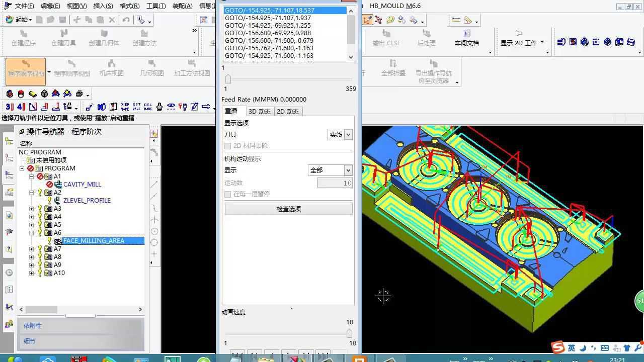This screenshot has width=644, height=362.
Task: Collapse the A6 program group
Action: pos(32,233)
